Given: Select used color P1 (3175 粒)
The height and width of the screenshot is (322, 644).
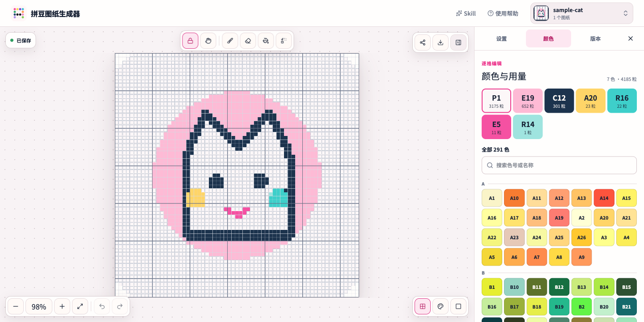Looking at the screenshot, I should click(496, 101).
